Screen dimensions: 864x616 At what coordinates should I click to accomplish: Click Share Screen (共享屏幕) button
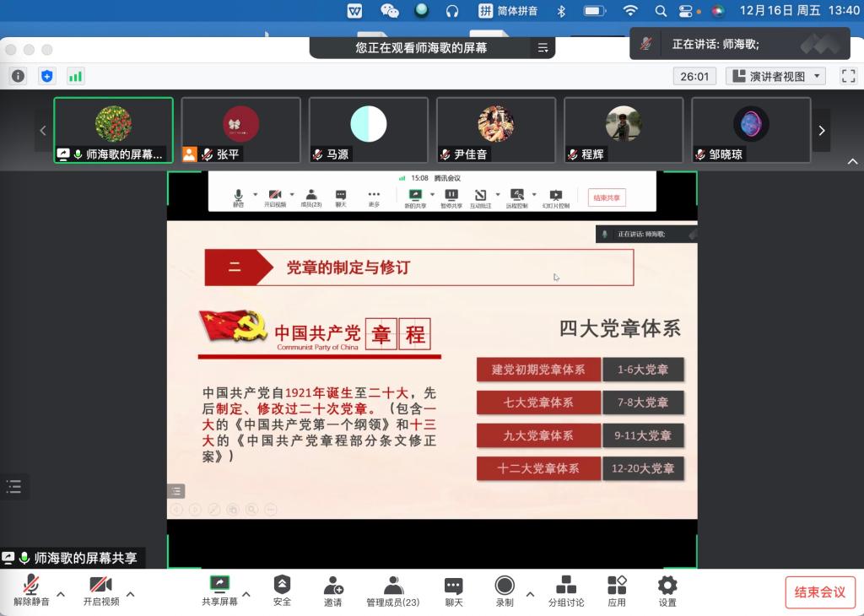click(x=219, y=590)
